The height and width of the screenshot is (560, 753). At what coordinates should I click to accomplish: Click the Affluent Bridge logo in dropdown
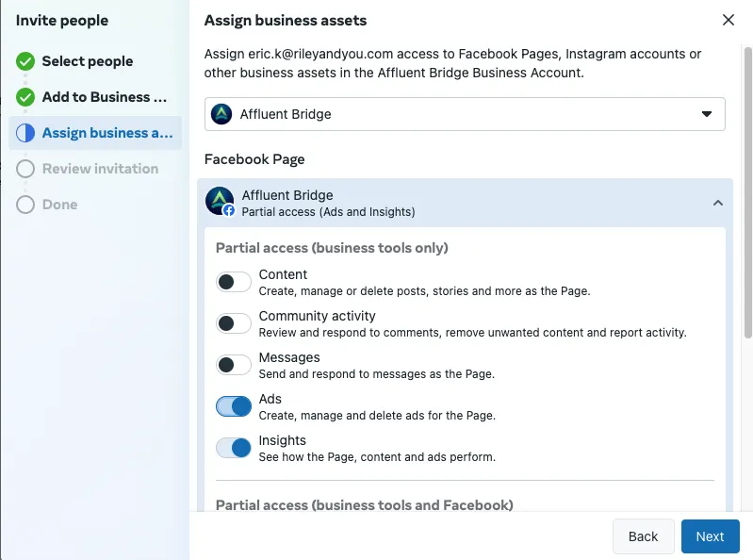pyautogui.click(x=221, y=114)
